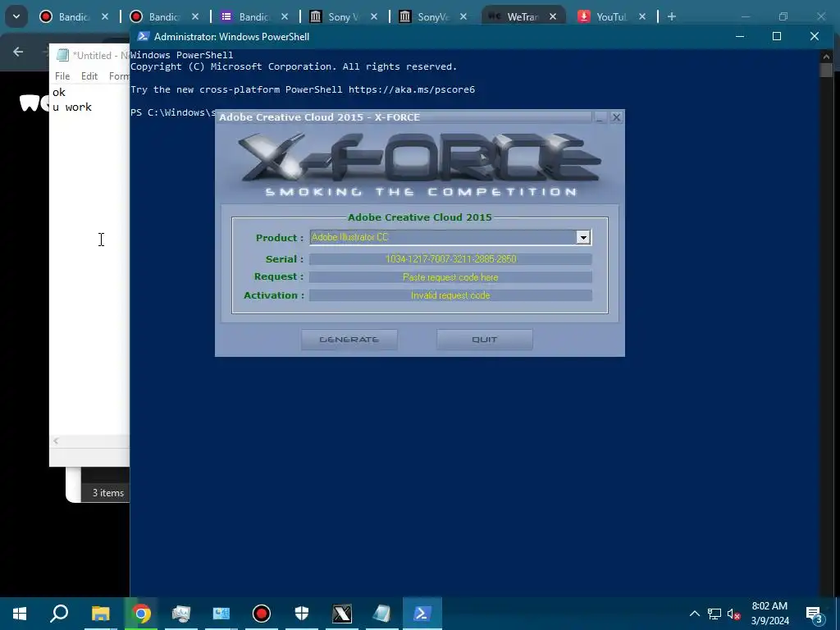Screen dimensions: 840x630
Task: Click the 'u work' line in Notepad
Action: [72, 107]
